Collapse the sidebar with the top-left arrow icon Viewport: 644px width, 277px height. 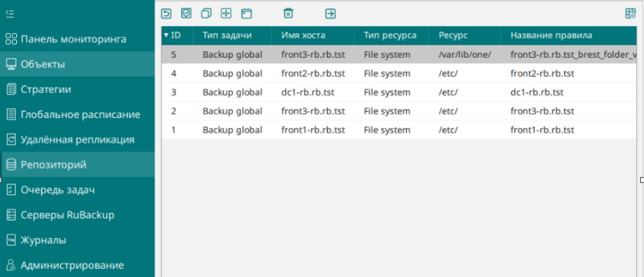tap(10, 14)
